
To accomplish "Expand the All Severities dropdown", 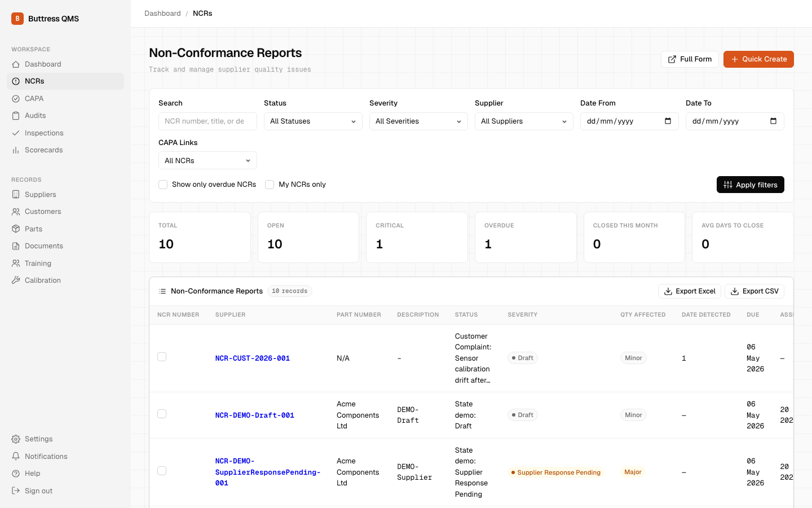I will [418, 121].
